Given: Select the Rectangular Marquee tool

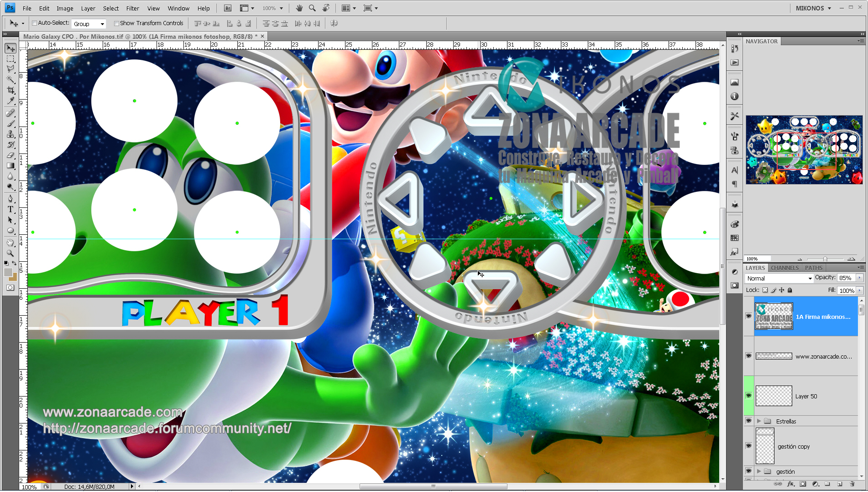Looking at the screenshot, I should (10, 59).
